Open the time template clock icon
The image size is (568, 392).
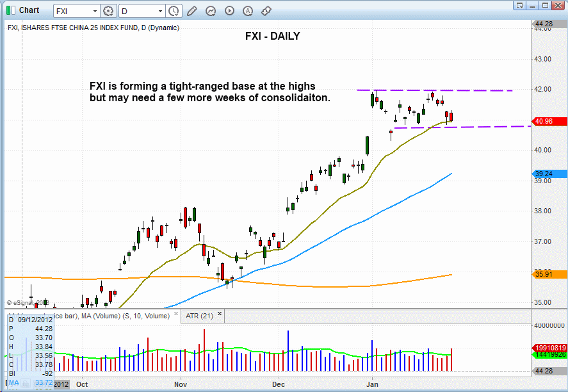pyautogui.click(x=174, y=12)
